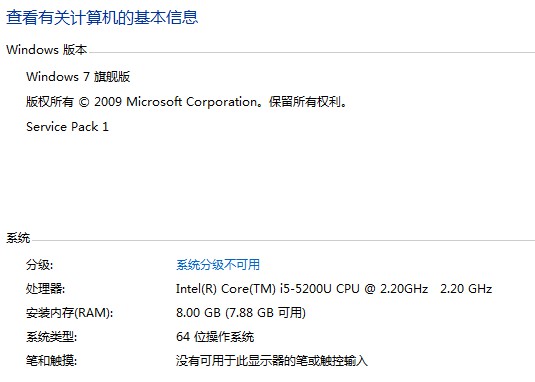Click the 系统 section header

pyautogui.click(x=18, y=238)
